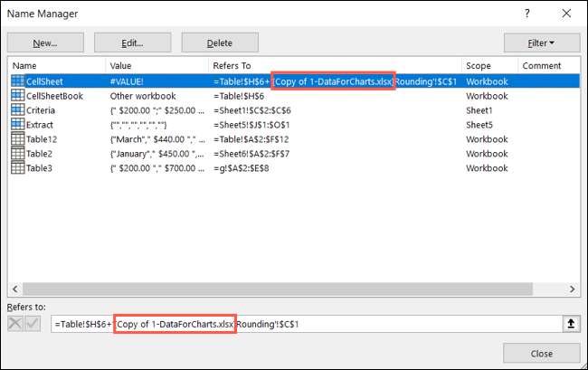
Task: Click the Table2 value starting with "January"
Action: click(157, 154)
